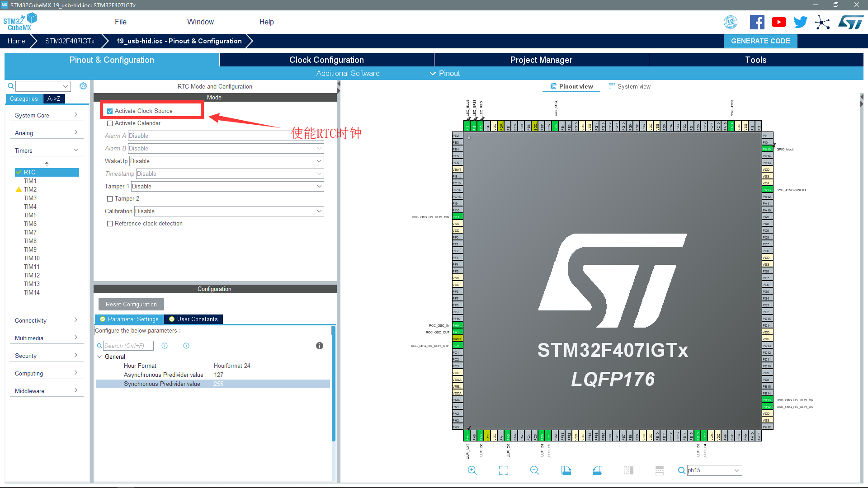
Task: Click the Synchronous Predivider value field
Action: 271,384
